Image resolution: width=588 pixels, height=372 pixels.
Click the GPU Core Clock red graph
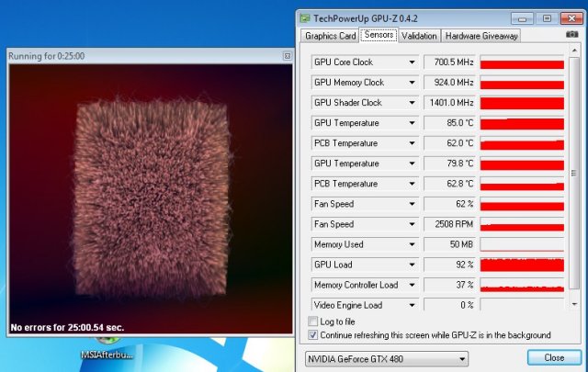(522, 62)
